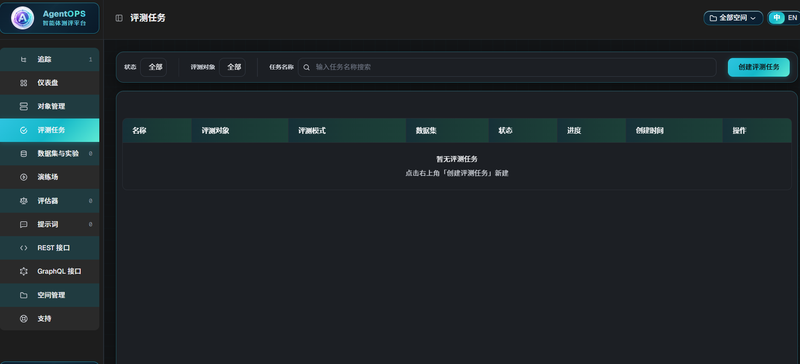Open the 评测对象 全部 filter dropdown
Image resolution: width=800 pixels, height=364 pixels.
[232, 67]
